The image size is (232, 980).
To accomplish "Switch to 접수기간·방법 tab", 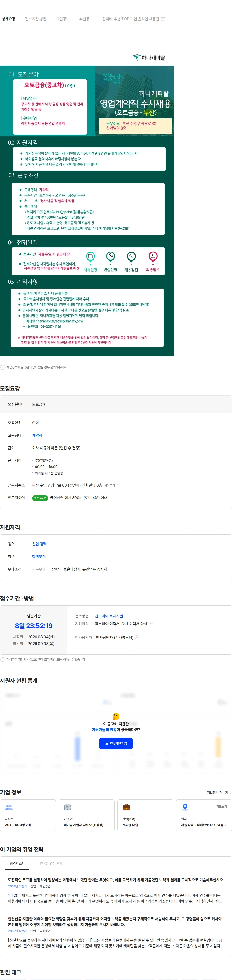I will (36, 19).
